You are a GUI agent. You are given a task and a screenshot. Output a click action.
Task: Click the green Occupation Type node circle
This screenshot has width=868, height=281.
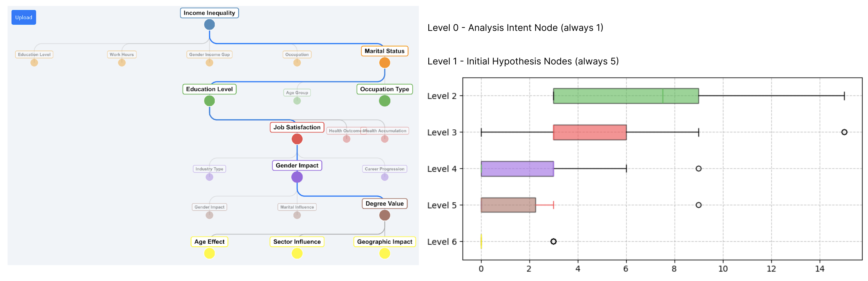point(384,101)
